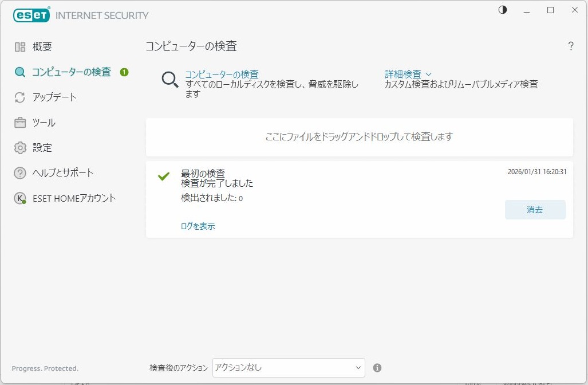
Task: Click the info icon next to action dropdown
Action: [377, 368]
